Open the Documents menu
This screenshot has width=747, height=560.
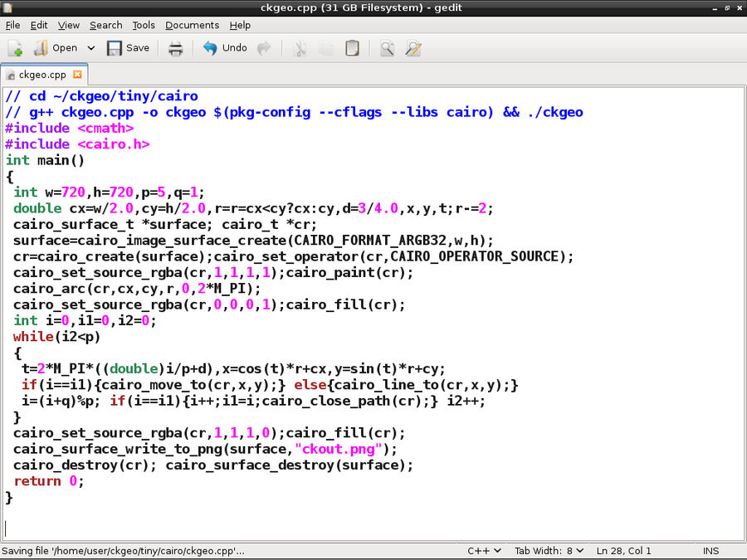[x=192, y=26]
